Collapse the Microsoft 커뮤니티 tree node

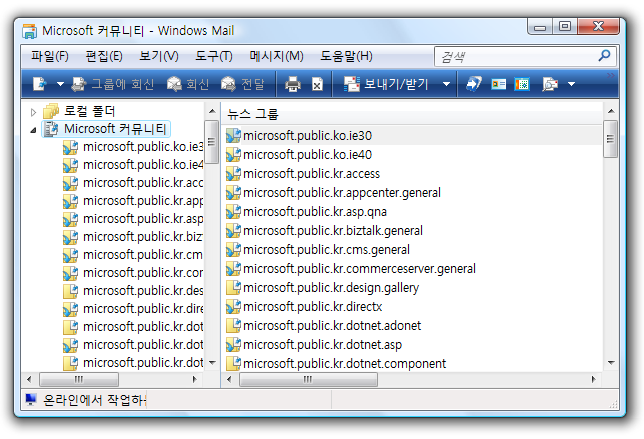tap(33, 130)
